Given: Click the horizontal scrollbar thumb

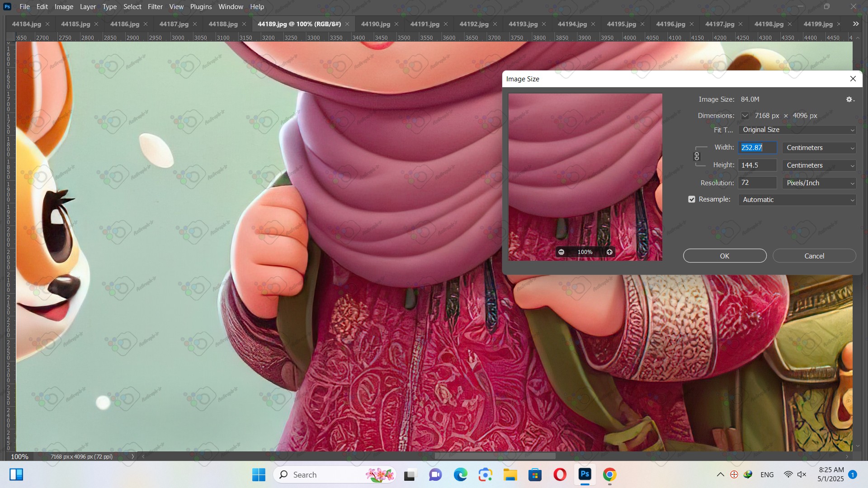Looking at the screenshot, I should coord(495,456).
